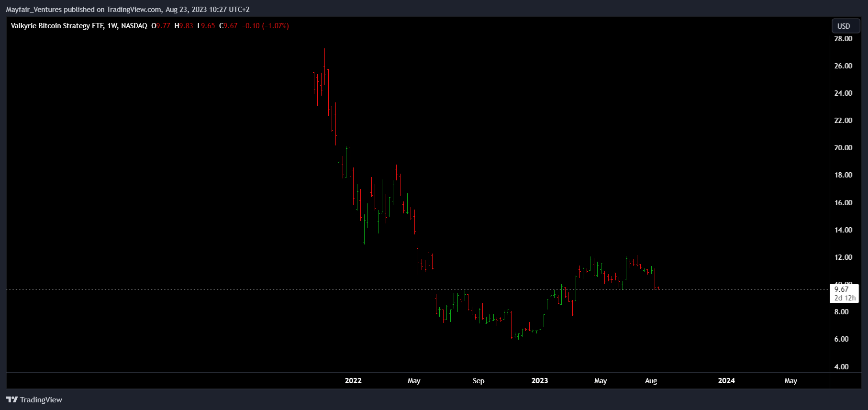Click the 2022 time axis label
Viewport: 868px width, 410px height.
click(353, 381)
